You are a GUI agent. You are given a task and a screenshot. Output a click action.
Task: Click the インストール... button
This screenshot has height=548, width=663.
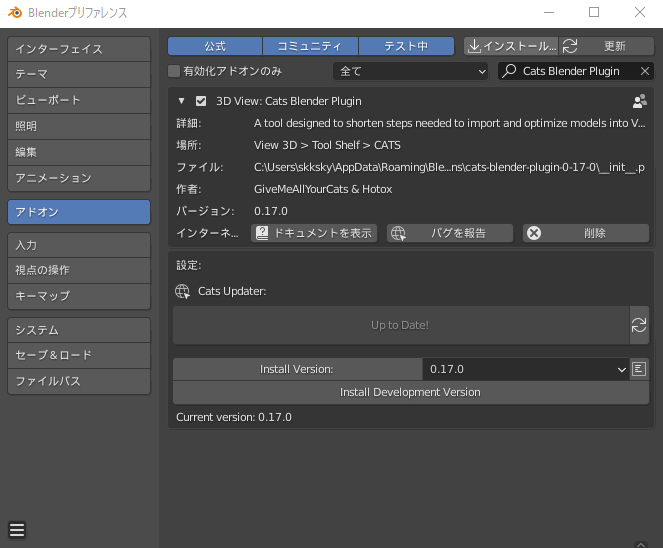click(x=511, y=46)
